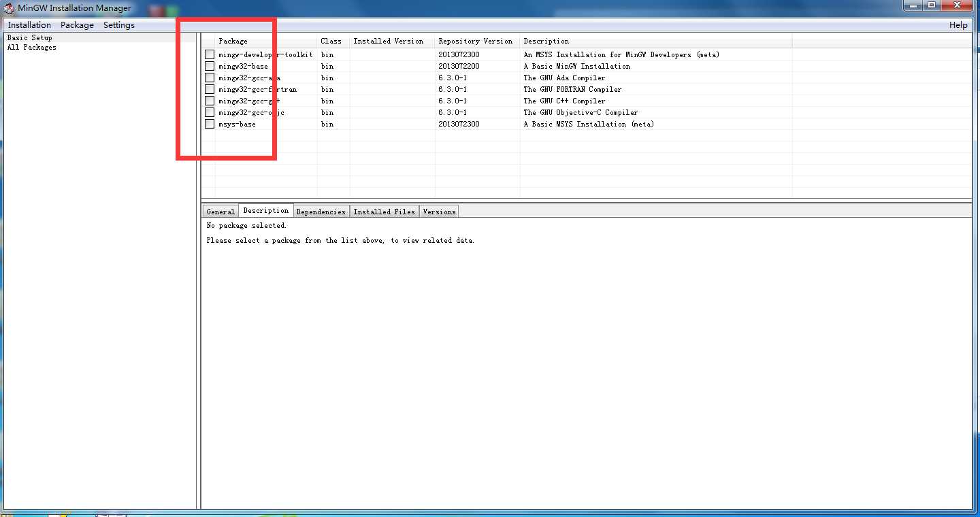Sort by Repository Version column header
Screen dimensions: 980x517
(x=477, y=41)
